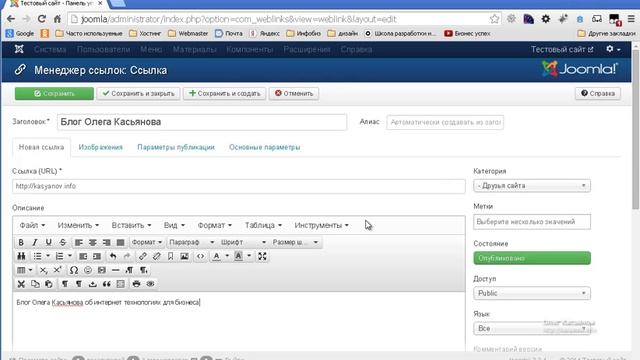
Task: Insert a horizontal line
Action: pyautogui.click(x=116, y=270)
